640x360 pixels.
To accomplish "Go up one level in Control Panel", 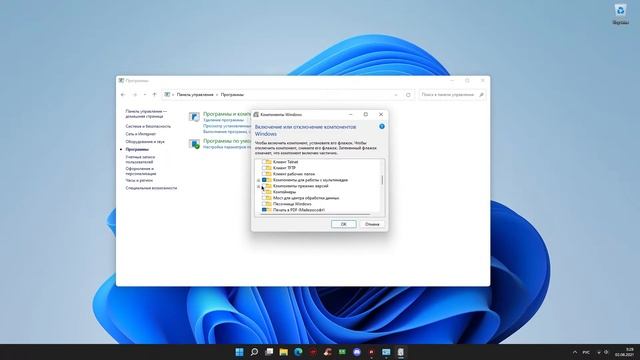I will 154,95.
